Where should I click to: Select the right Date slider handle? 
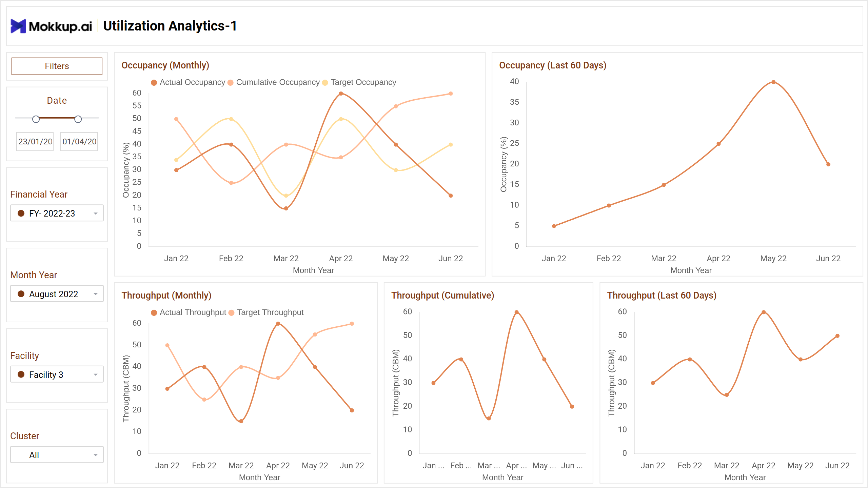pos(78,119)
